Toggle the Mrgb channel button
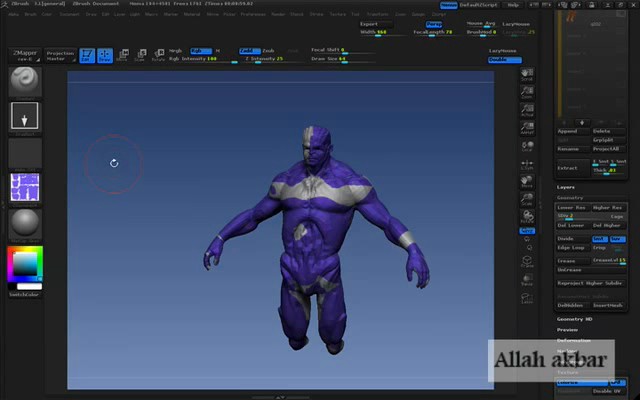 [x=176, y=51]
